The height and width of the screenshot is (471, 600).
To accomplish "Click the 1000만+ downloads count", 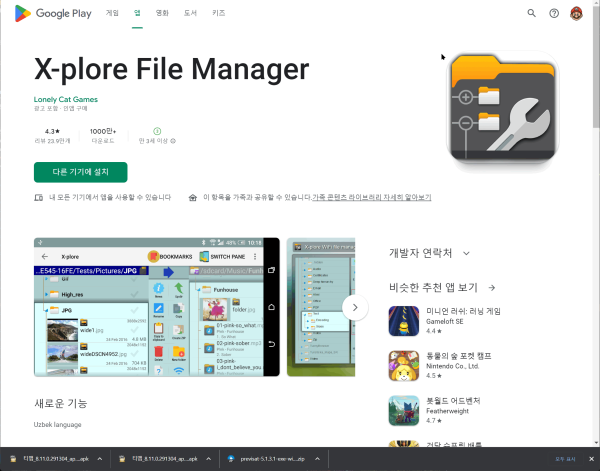I will [x=103, y=131].
